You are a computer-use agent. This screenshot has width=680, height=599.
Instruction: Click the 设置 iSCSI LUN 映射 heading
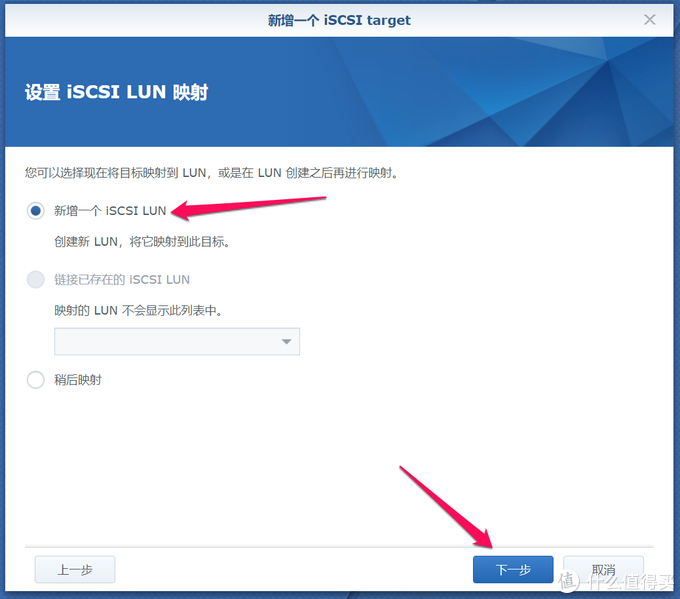(116, 92)
